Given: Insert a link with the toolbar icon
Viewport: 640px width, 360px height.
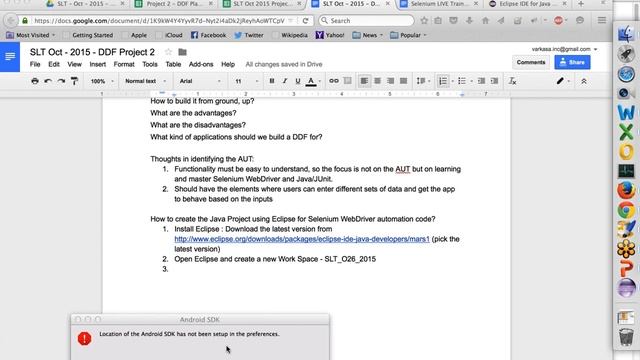Looking at the screenshot, I should (334, 81).
